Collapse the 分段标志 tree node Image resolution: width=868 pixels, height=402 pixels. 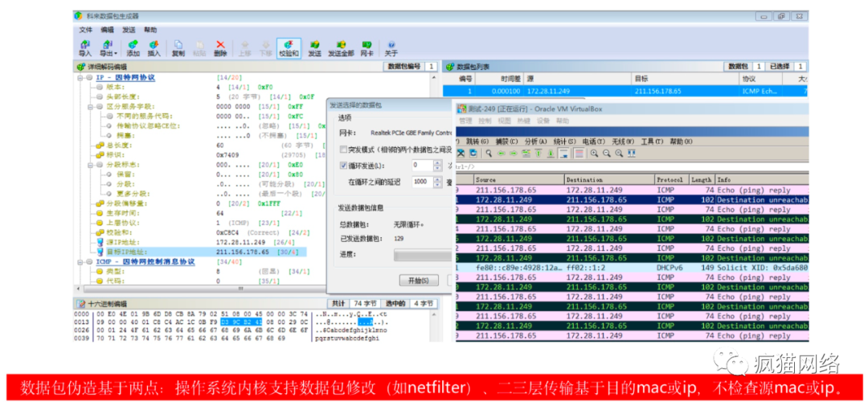pos(91,165)
